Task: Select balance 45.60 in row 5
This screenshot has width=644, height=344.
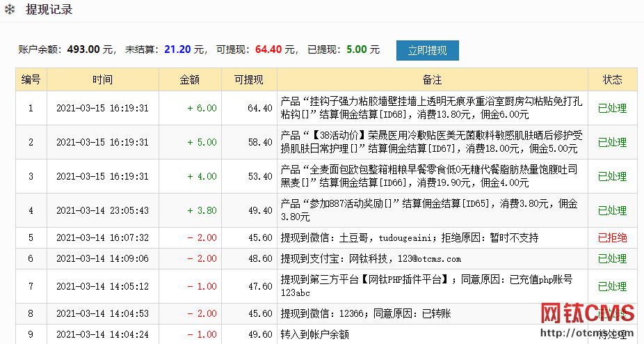Action: click(260, 237)
